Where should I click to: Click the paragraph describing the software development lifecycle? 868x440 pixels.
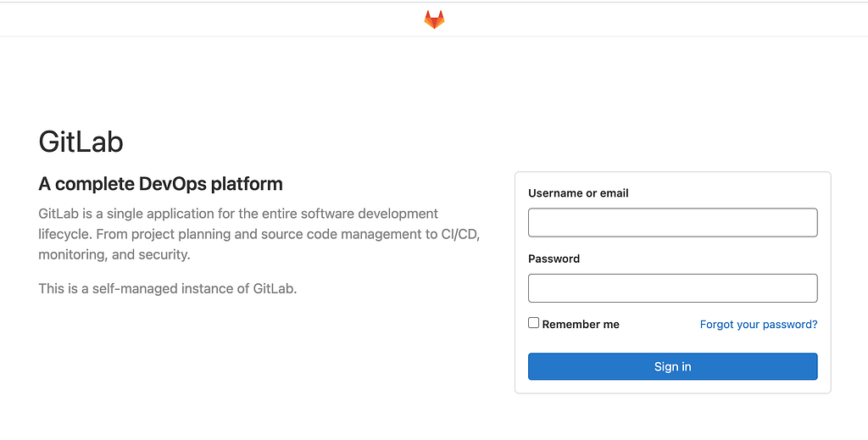click(259, 234)
